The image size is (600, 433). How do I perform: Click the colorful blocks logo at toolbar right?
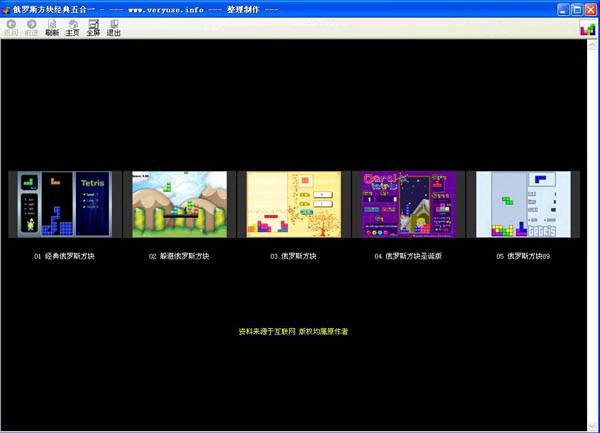587,29
